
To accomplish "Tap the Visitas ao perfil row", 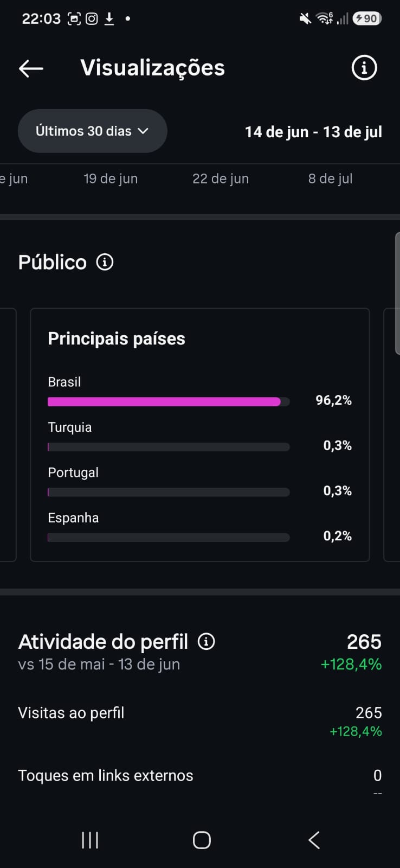I will 200,722.
